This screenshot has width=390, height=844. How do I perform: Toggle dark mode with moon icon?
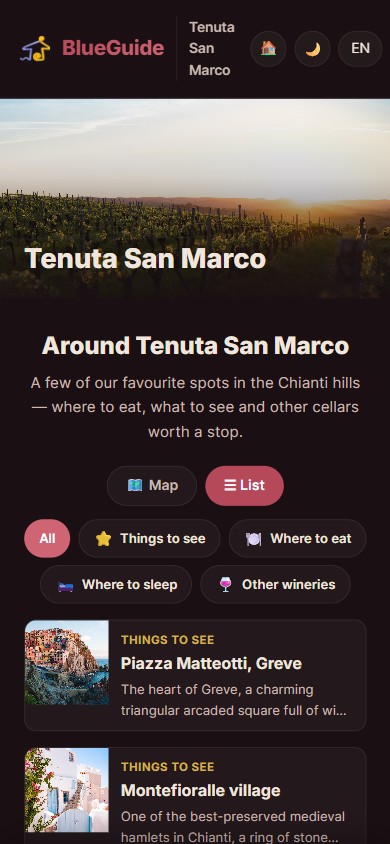point(313,48)
